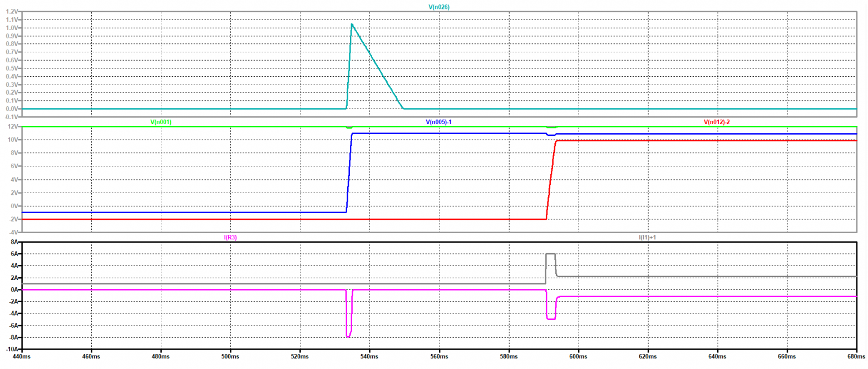868x369 pixels.
Task: Click the magenta I(R3) dip near -8A
Action: click(x=348, y=336)
